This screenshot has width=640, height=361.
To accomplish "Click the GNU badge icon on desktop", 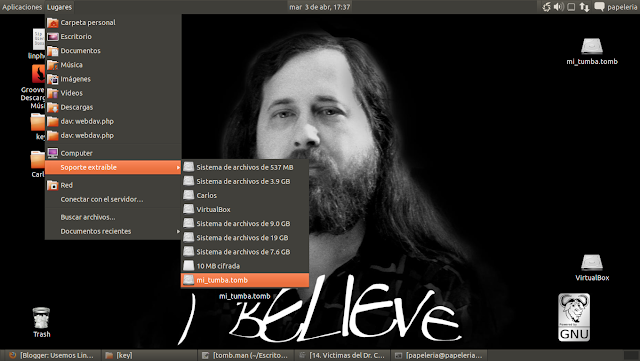I will tap(574, 317).
